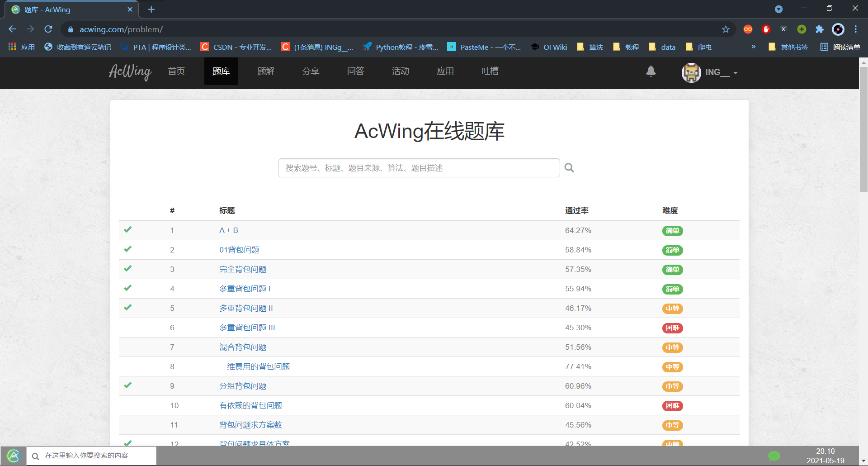The height and width of the screenshot is (466, 868).
Task: Click the red infinity extension icon
Action: tap(748, 29)
